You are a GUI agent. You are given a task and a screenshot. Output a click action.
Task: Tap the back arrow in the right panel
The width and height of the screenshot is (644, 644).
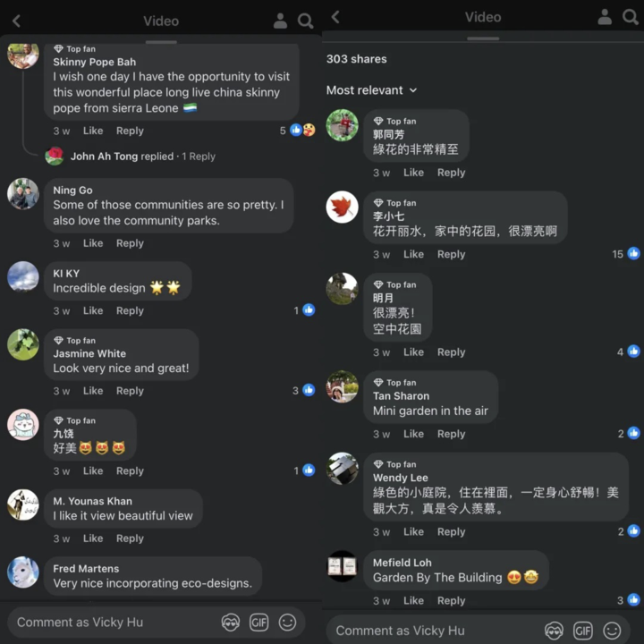tap(335, 17)
